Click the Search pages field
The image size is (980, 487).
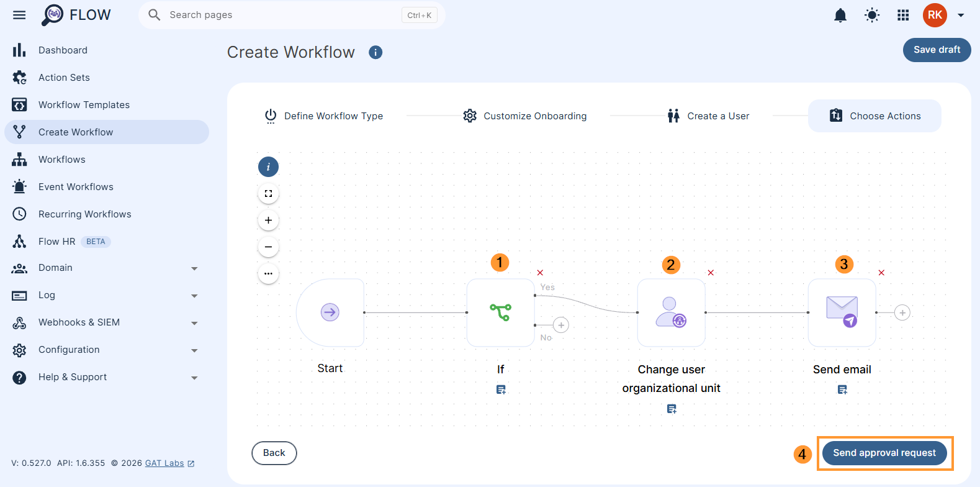pos(292,15)
